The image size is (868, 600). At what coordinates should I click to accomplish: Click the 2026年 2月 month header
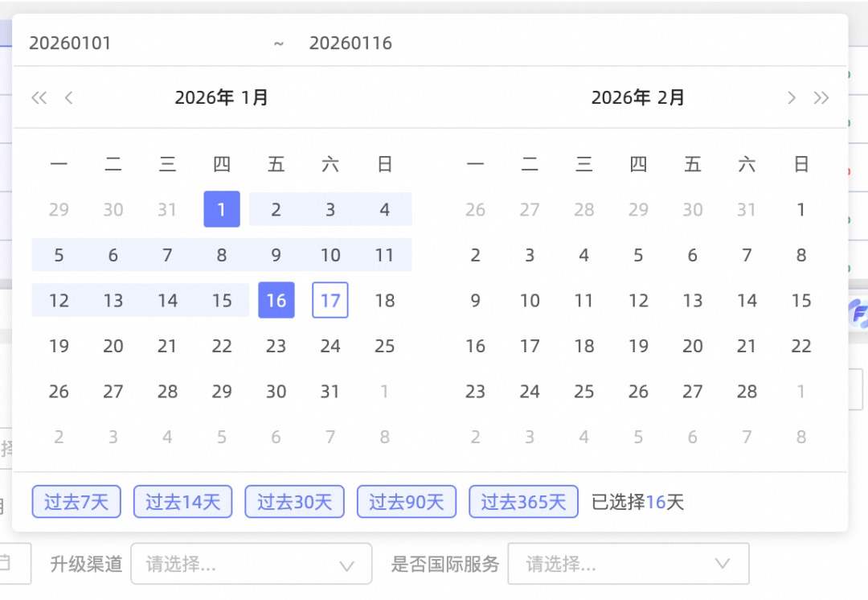coord(637,98)
